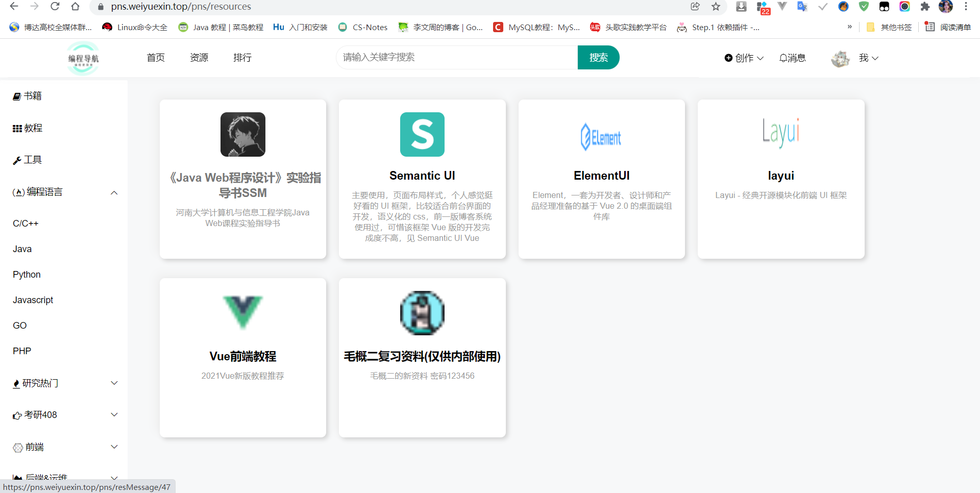980x493 pixels.
Task: Open the 毛概二复习资料 card image
Action: pos(422,313)
